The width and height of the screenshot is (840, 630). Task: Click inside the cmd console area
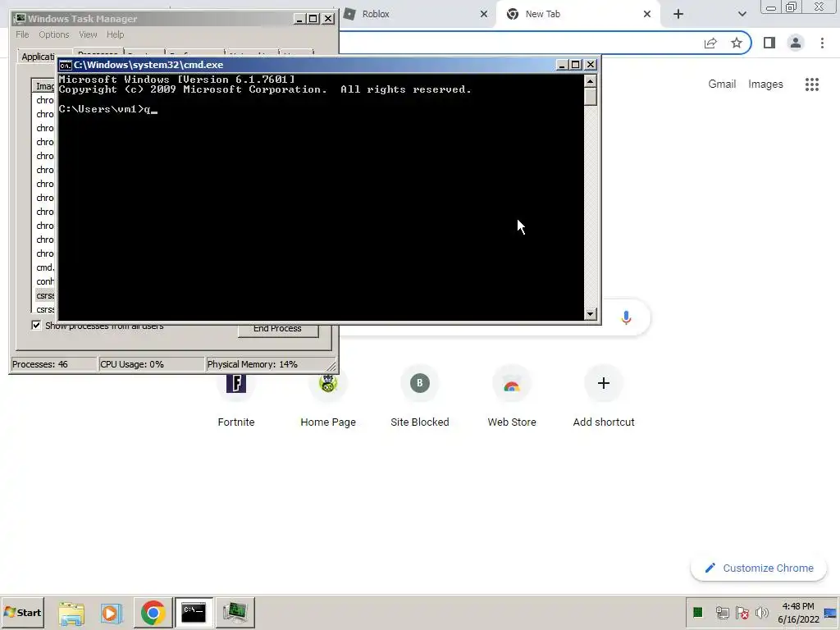click(321, 197)
